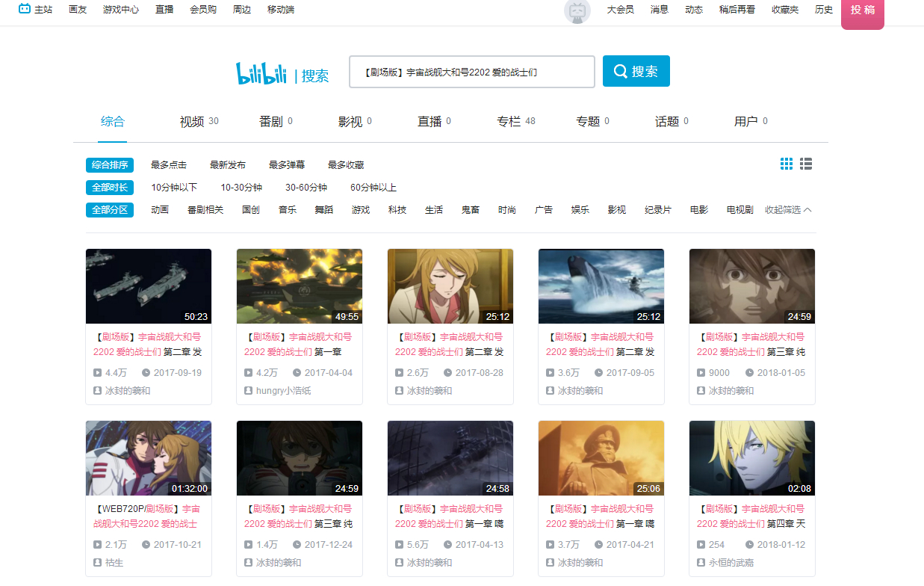Filter by 10分钟以下 duration

pos(174,188)
